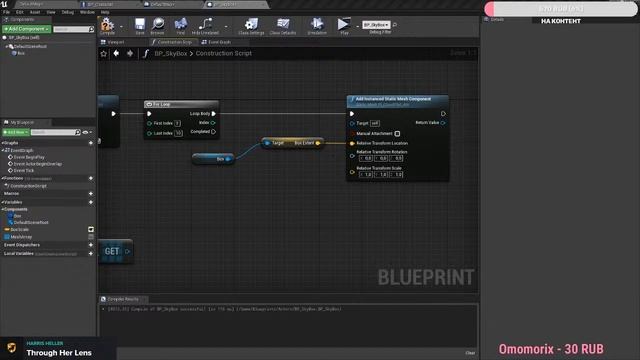Open Class Defaults from the toolbar
Image resolution: width=640 pixels, height=360 pixels.
click(x=283, y=26)
